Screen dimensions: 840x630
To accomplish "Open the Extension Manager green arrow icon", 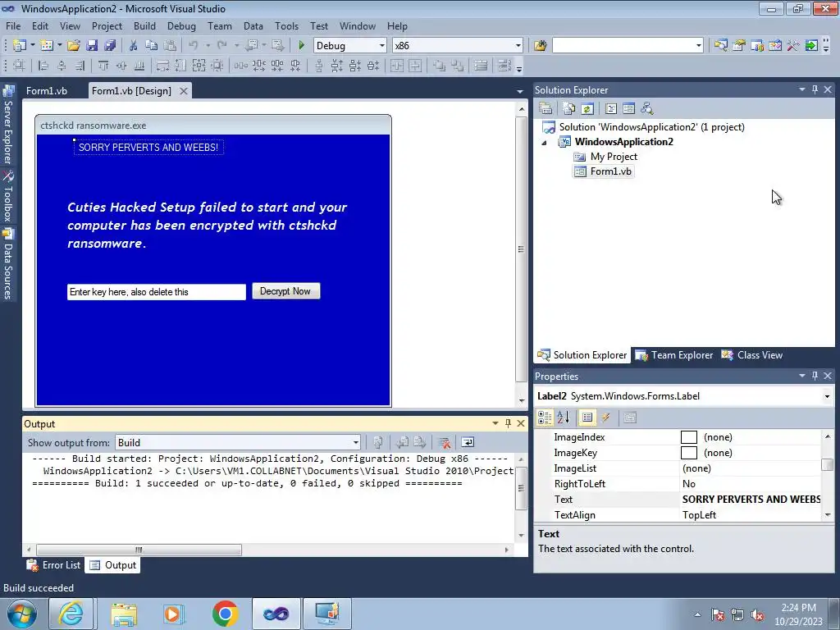I will point(811,46).
